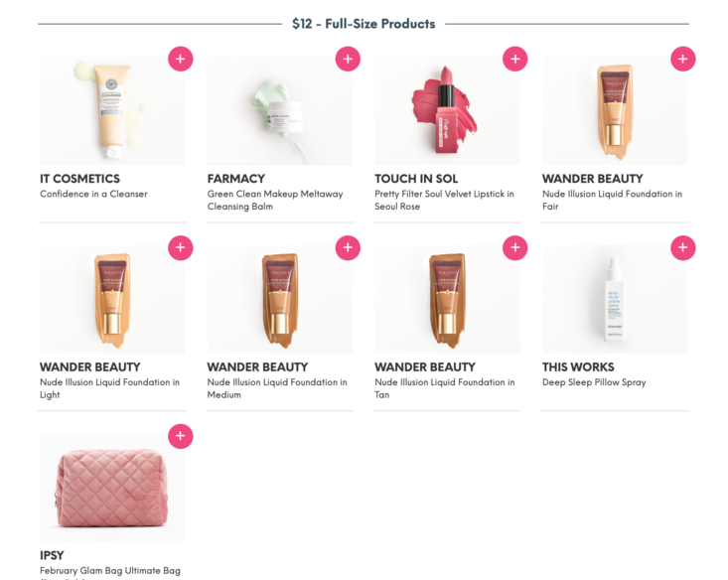This screenshot has height=580, width=728.
Task: Add Wander Beauty foundation in Medium
Action: pyautogui.click(x=348, y=247)
